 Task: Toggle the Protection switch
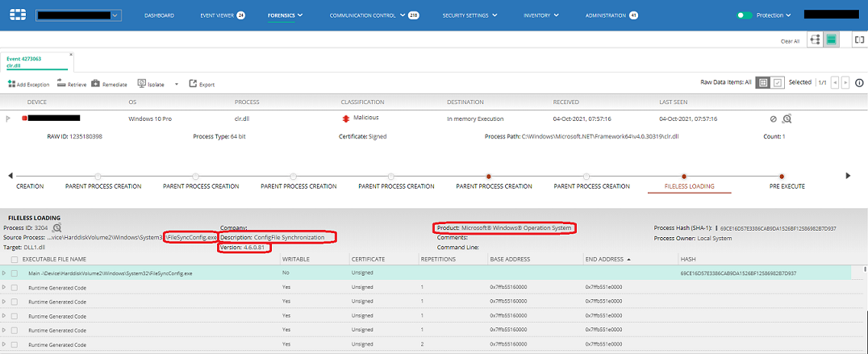coord(744,15)
